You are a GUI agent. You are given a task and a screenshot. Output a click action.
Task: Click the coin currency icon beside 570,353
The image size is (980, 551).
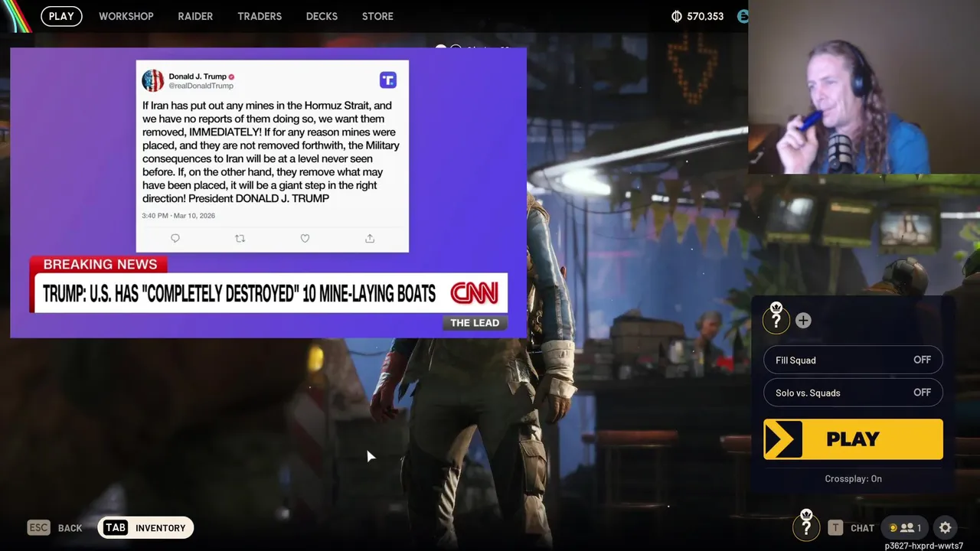pos(676,16)
